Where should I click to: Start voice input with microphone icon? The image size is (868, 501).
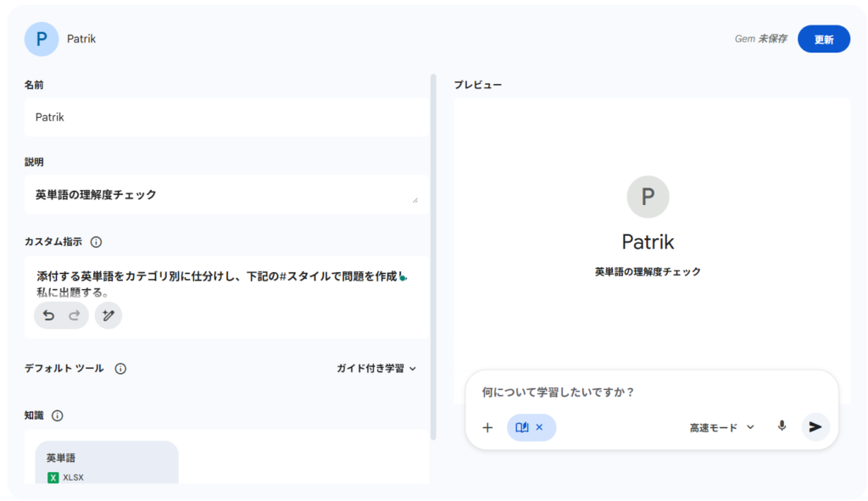[x=782, y=426]
